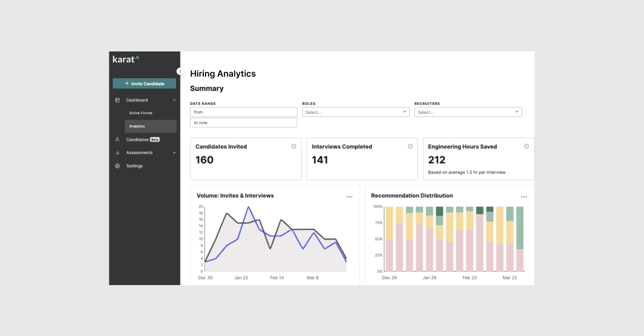Select the Dashboard panel icon
The height and width of the screenshot is (336, 644).
click(116, 100)
